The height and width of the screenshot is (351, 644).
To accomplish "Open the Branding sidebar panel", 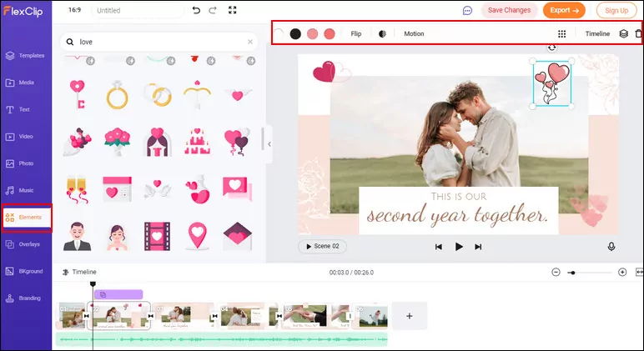I will click(x=23, y=298).
